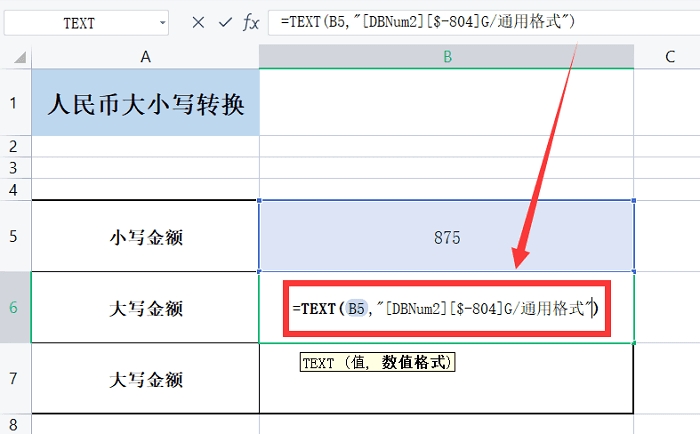Open Insert Function via the fx icon
Screen dimensions: 700x434
(x=251, y=22)
